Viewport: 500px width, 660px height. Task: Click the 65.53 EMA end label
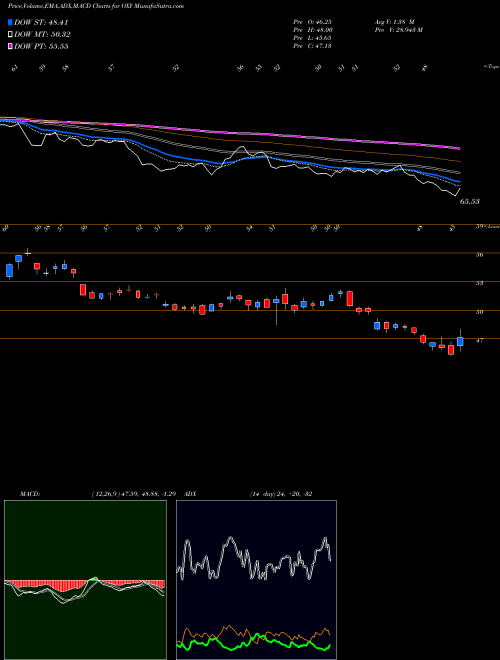tap(470, 202)
